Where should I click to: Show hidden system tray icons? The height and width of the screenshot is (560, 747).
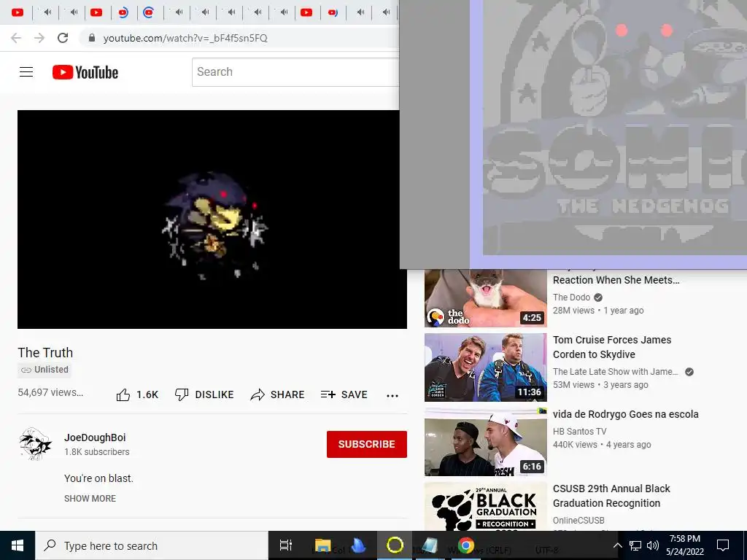click(x=617, y=545)
